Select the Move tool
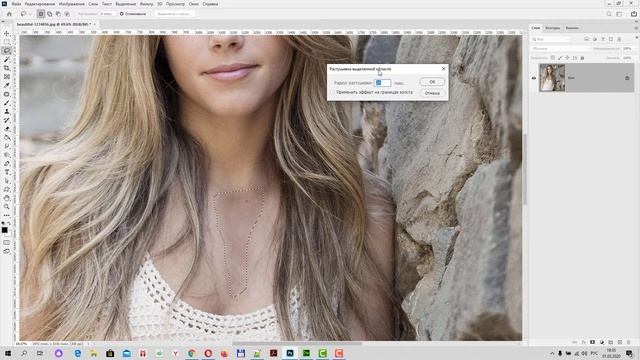 click(x=7, y=33)
